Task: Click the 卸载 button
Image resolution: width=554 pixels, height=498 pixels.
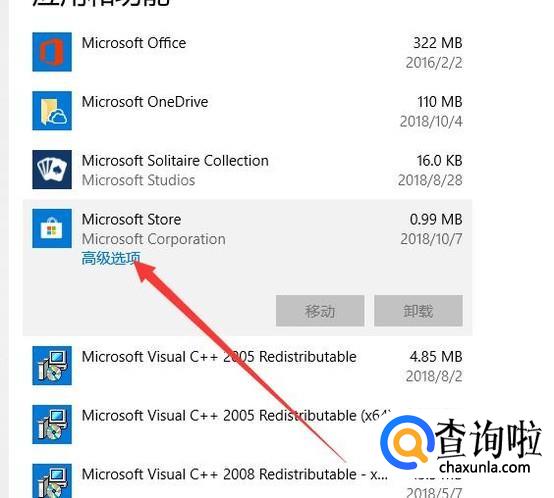Action: click(x=418, y=311)
